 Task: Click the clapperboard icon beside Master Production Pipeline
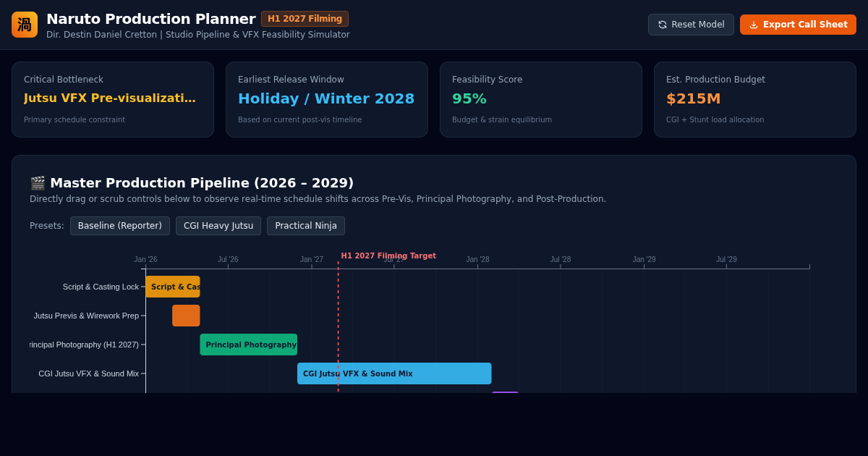[x=38, y=183]
